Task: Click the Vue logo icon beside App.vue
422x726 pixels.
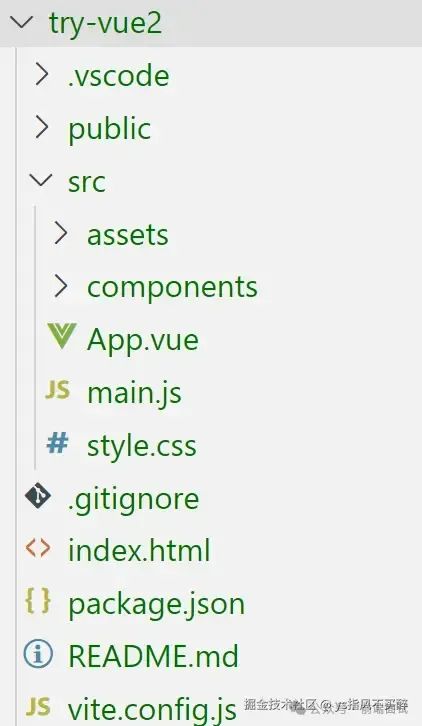Action: tap(62, 336)
